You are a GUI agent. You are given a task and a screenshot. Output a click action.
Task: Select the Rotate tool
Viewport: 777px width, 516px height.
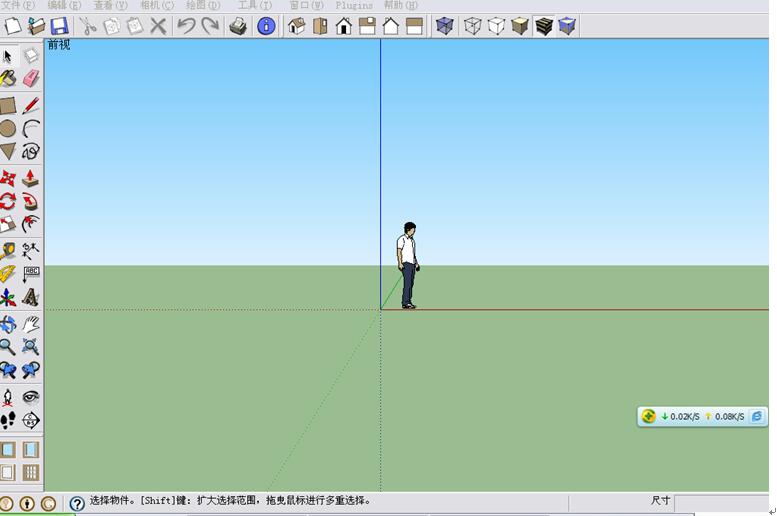tap(8, 201)
